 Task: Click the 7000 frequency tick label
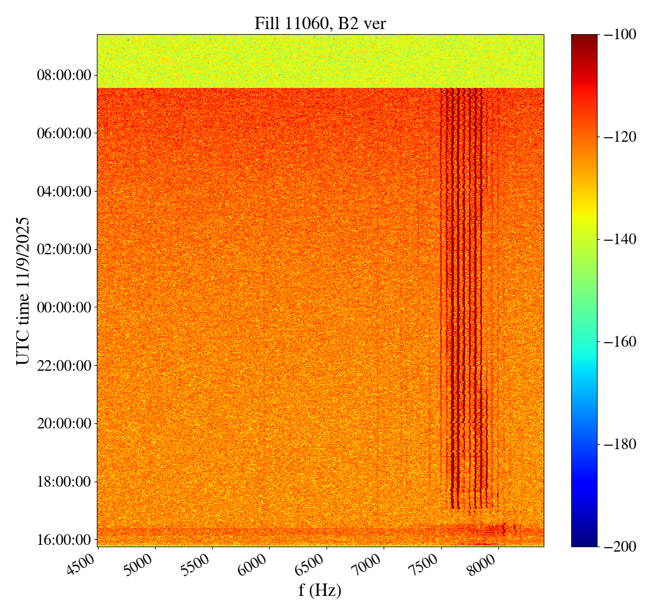[x=371, y=563]
